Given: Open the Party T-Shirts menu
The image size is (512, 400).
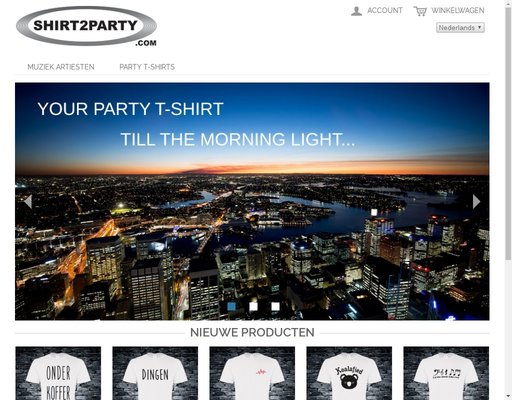Looking at the screenshot, I should pos(147,67).
